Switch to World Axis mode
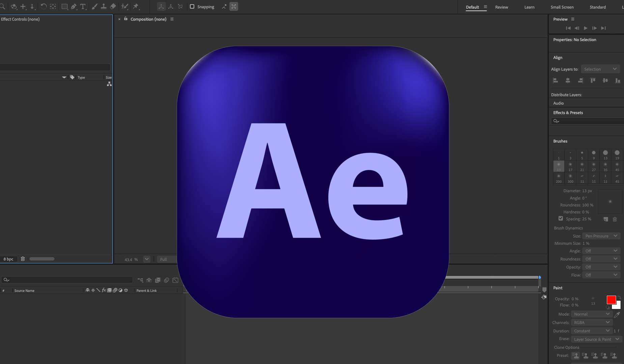This screenshot has height=364, width=624. tap(171, 6)
